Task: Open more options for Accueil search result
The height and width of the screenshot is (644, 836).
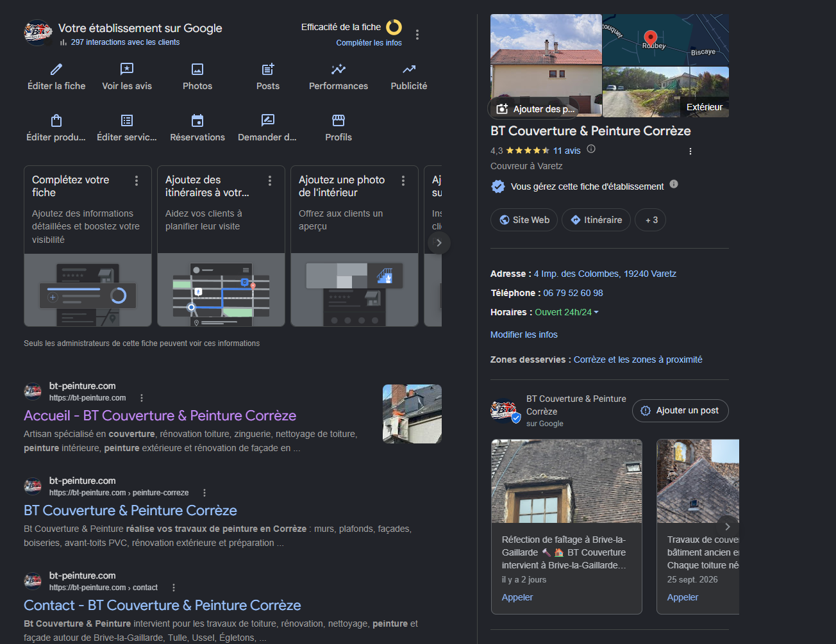Action: [142, 398]
